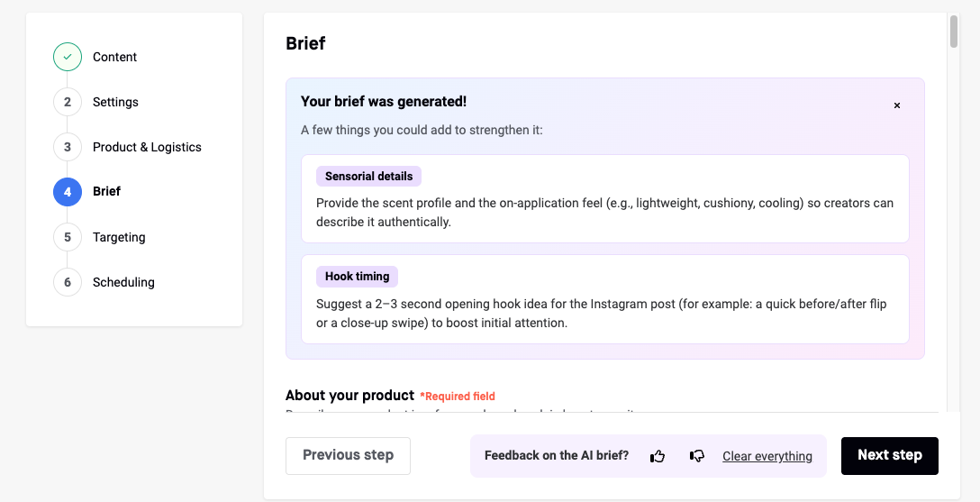Select the Sensorial details suggestion tag

click(368, 177)
